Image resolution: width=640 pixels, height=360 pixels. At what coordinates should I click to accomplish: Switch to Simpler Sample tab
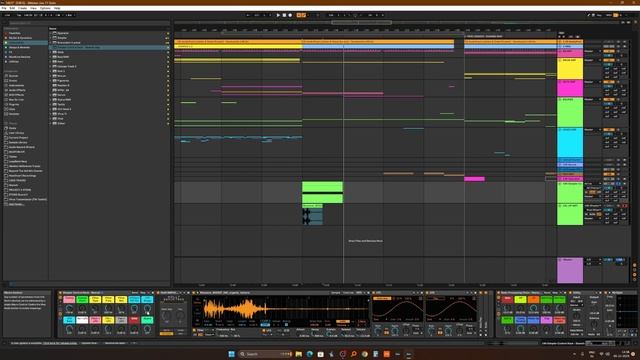point(336,293)
